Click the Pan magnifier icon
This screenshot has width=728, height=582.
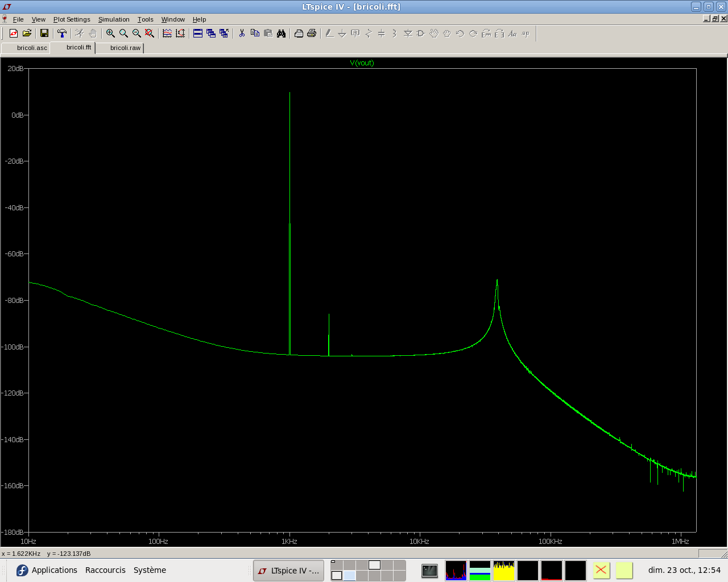coord(123,34)
